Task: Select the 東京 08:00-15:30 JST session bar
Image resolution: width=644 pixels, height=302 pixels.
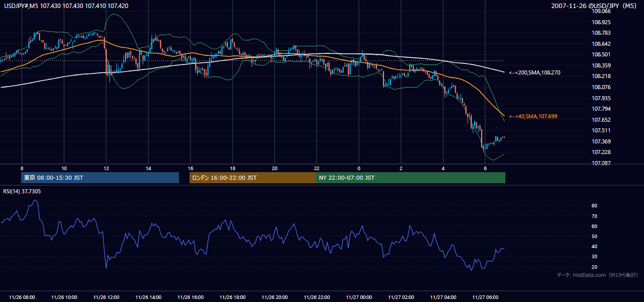Action: click(100, 178)
